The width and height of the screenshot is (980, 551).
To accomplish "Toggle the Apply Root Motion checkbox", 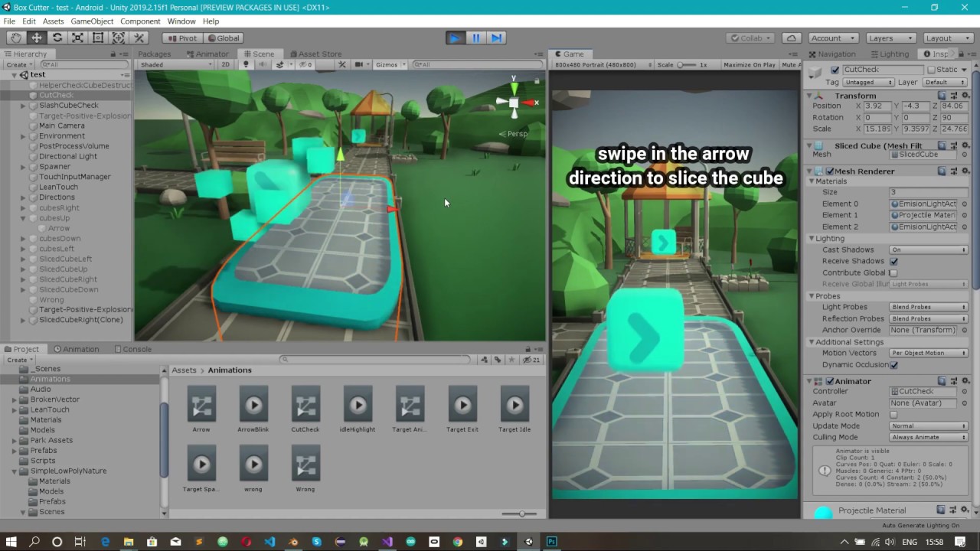I will pos(893,414).
